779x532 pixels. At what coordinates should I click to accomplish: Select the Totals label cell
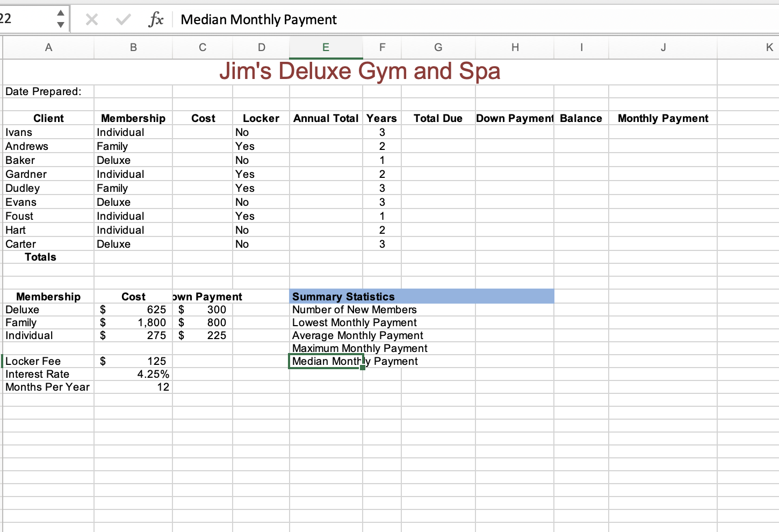pyautogui.click(x=40, y=257)
